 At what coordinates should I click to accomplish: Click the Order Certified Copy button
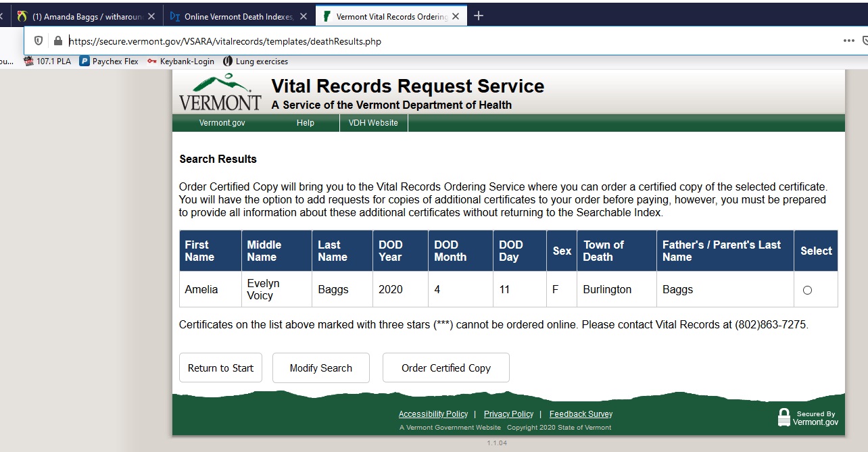tap(446, 368)
